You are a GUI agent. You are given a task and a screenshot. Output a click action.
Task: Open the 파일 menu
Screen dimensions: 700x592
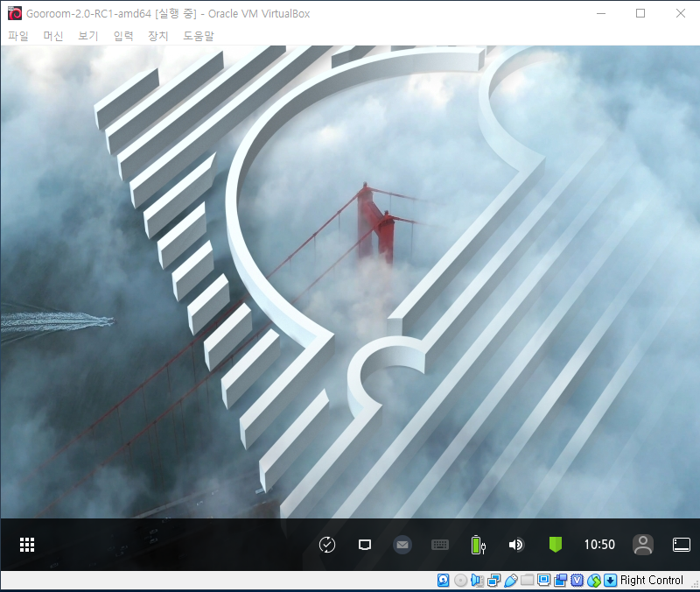(18, 36)
